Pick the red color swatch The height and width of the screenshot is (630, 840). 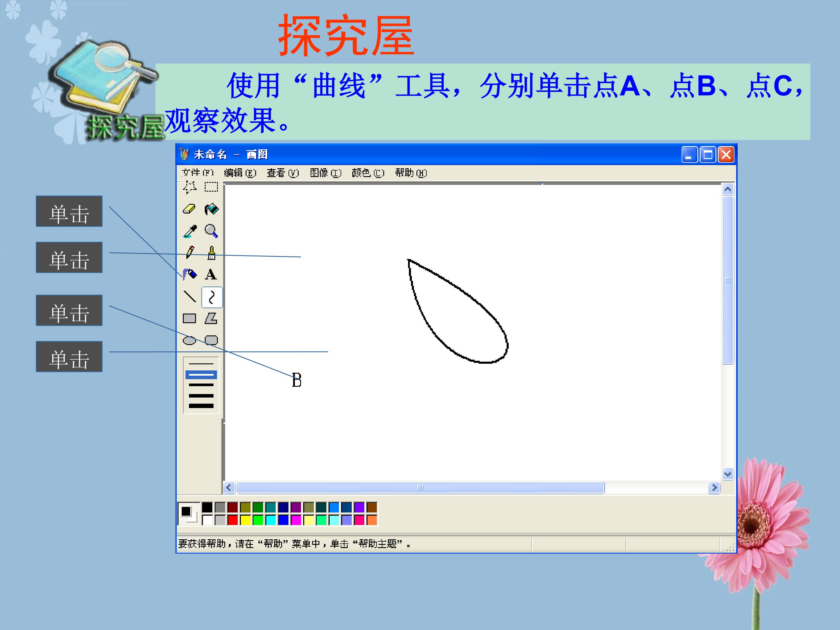point(233,520)
